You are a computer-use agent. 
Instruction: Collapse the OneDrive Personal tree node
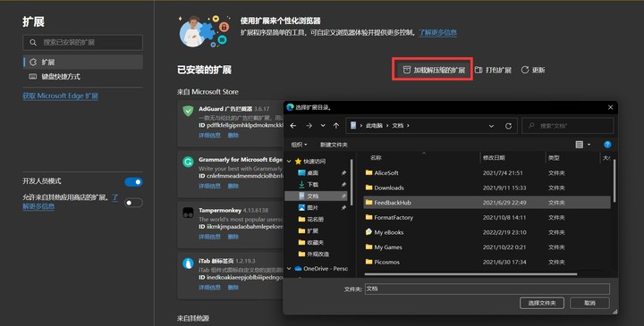point(289,269)
